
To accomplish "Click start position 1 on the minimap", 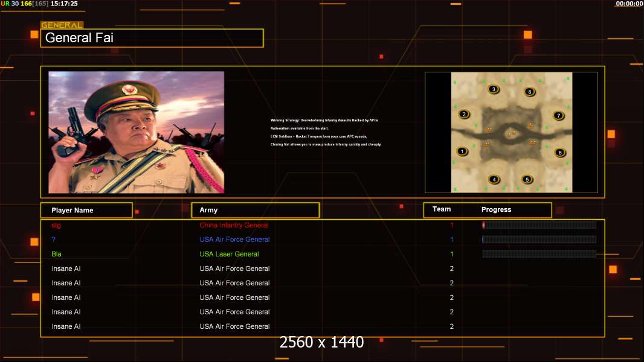I will click(x=463, y=151).
